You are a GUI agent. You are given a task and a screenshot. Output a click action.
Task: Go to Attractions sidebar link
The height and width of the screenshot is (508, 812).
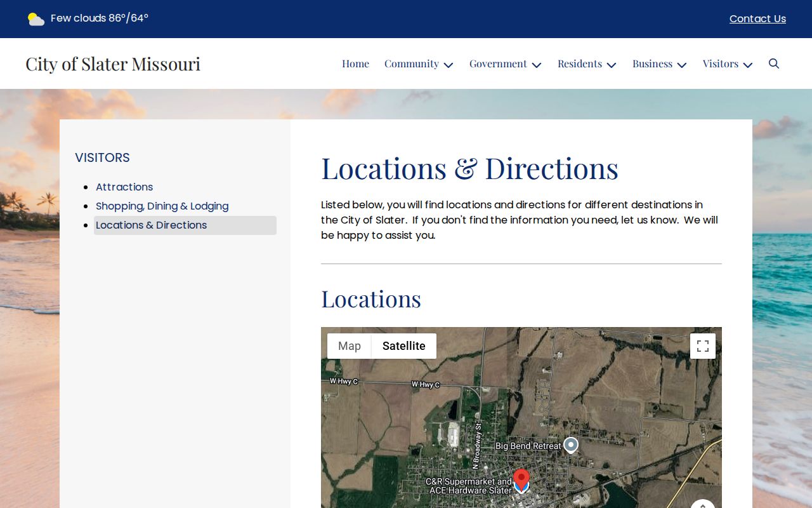click(x=124, y=187)
